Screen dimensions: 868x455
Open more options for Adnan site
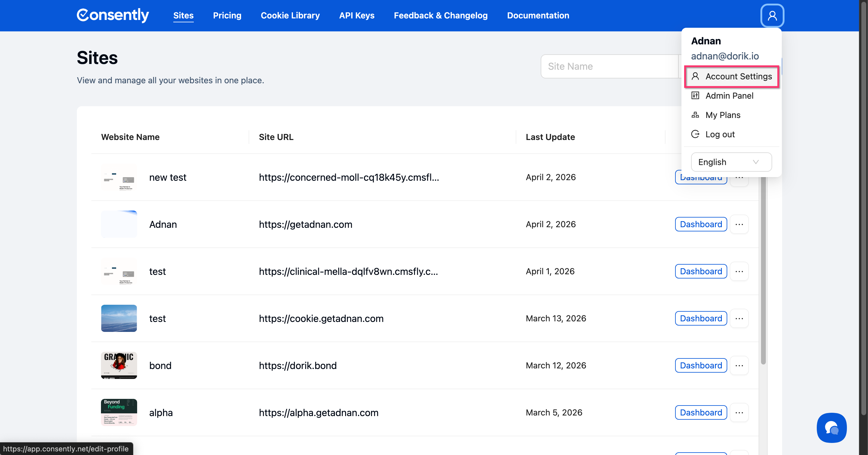point(739,224)
